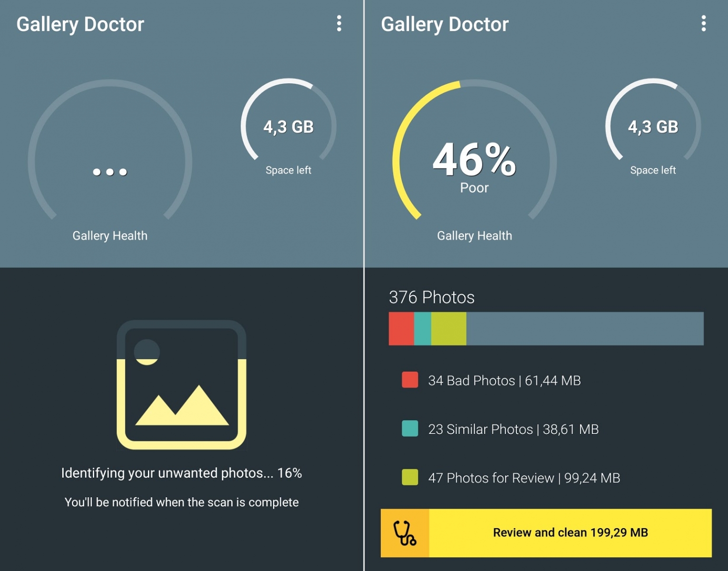Tap the teal Similar Photos square icon
Screen dimensions: 728x571
coord(410,429)
